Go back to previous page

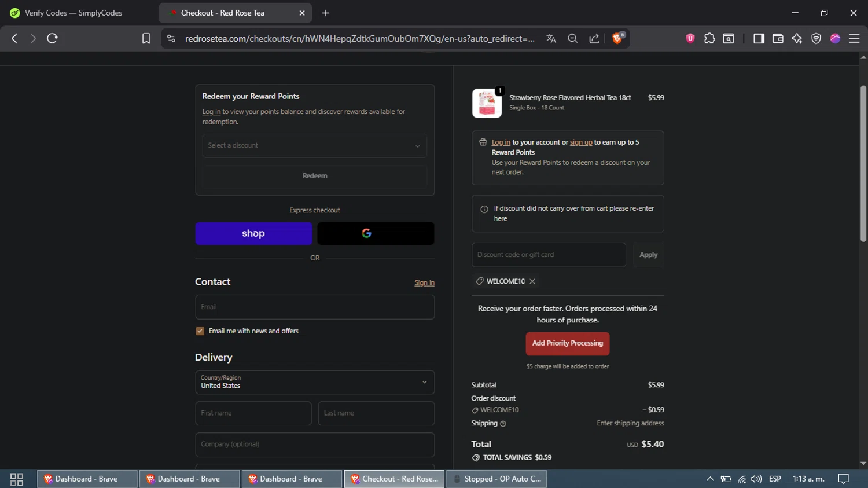[x=14, y=38]
